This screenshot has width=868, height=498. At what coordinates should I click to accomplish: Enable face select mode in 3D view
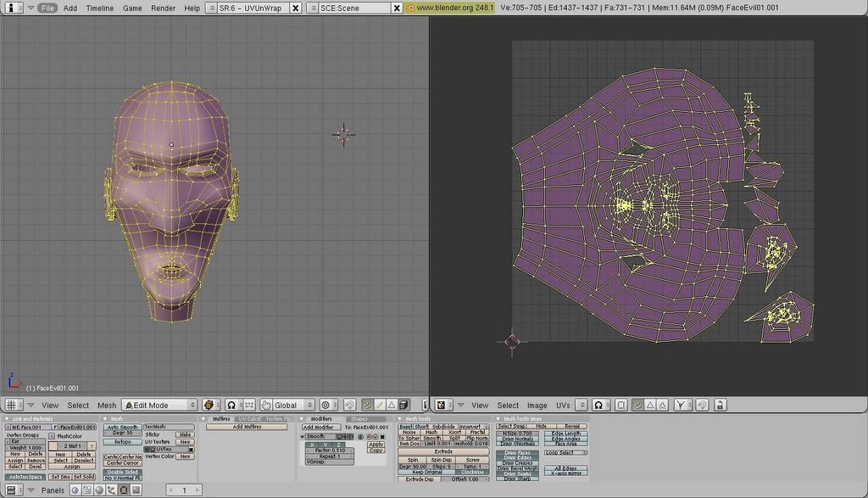(392, 405)
